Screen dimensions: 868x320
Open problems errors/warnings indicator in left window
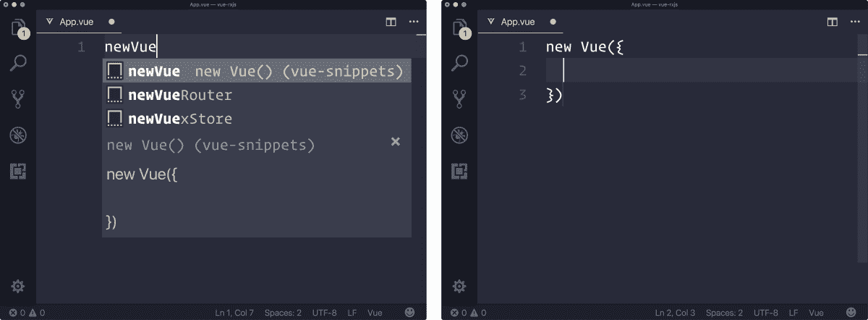pos(27,313)
